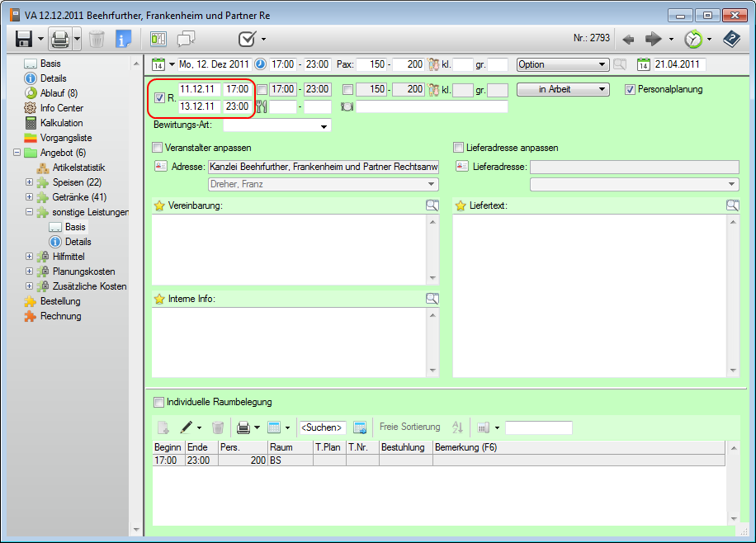The image size is (756, 543).
Task: Check Individuelle Raumbelegung option
Action: tap(158, 402)
